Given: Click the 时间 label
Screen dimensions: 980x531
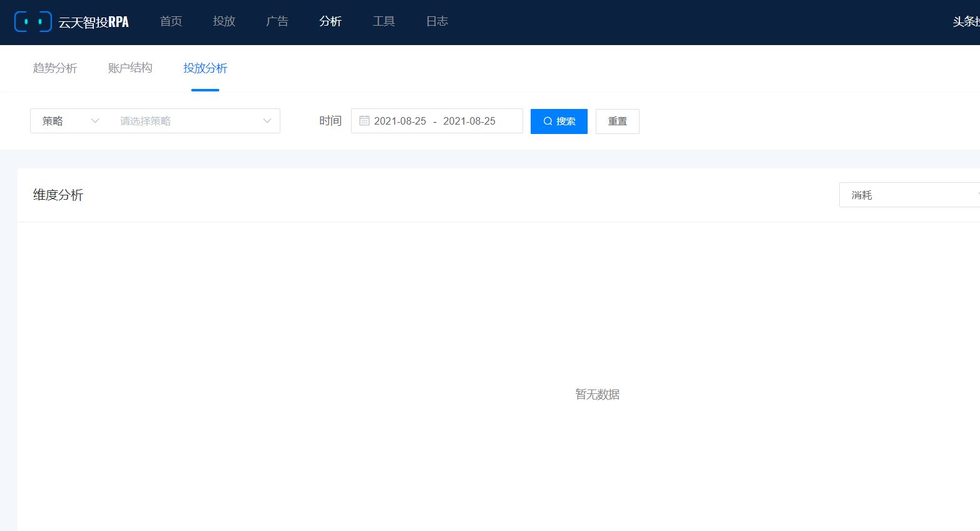Looking at the screenshot, I should 330,121.
